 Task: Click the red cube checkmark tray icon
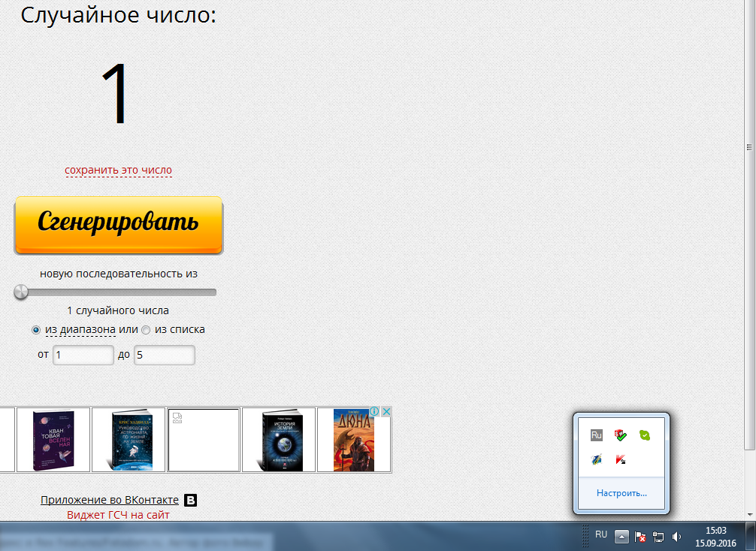click(621, 435)
